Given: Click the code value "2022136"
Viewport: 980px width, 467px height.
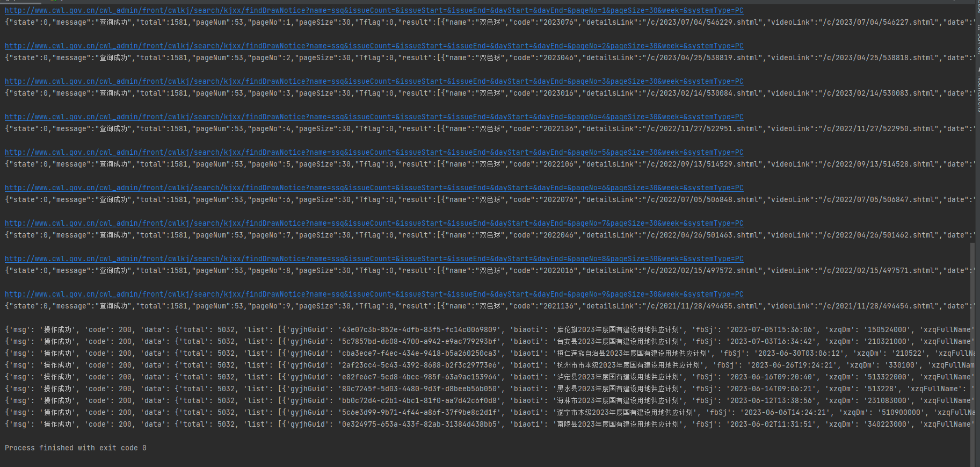Looking at the screenshot, I should point(558,129).
